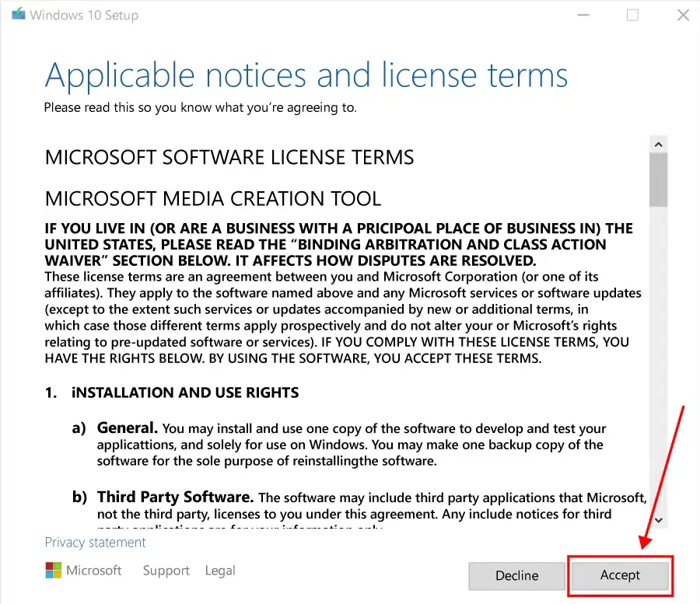This screenshot has height=604, width=700.
Task: Close the Windows 10 Setup window
Action: [683, 16]
